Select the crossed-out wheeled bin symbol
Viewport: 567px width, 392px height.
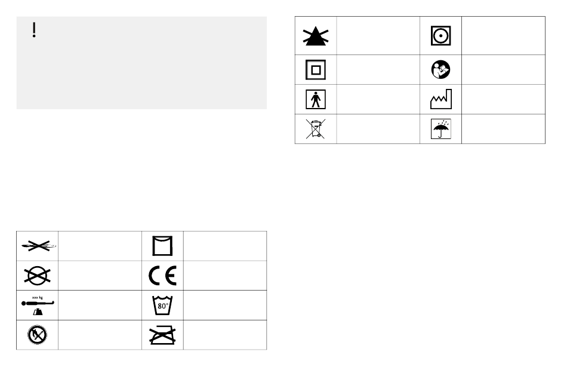click(316, 129)
